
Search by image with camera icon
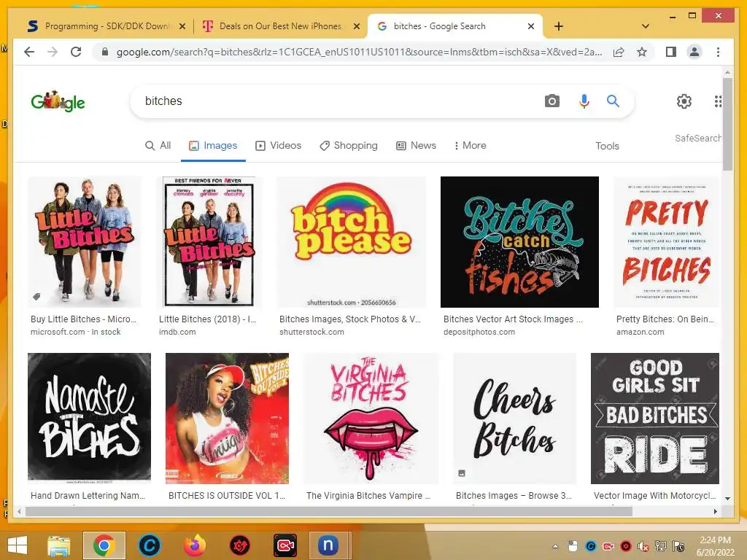point(551,101)
